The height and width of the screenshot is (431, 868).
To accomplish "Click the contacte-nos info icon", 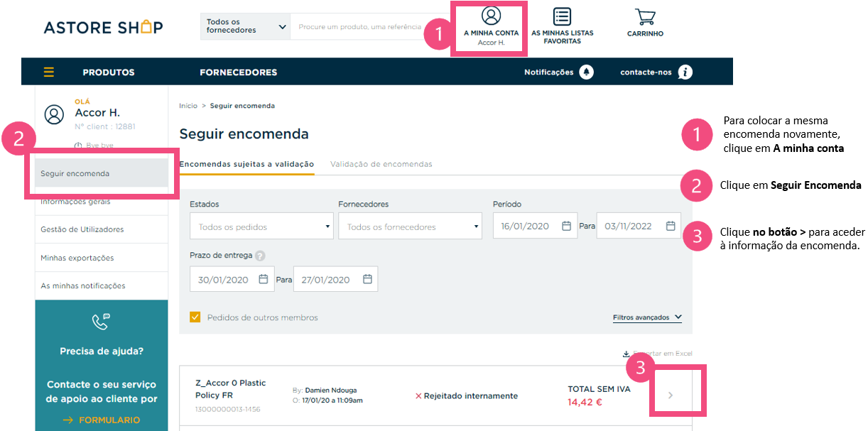I will 685,72.
